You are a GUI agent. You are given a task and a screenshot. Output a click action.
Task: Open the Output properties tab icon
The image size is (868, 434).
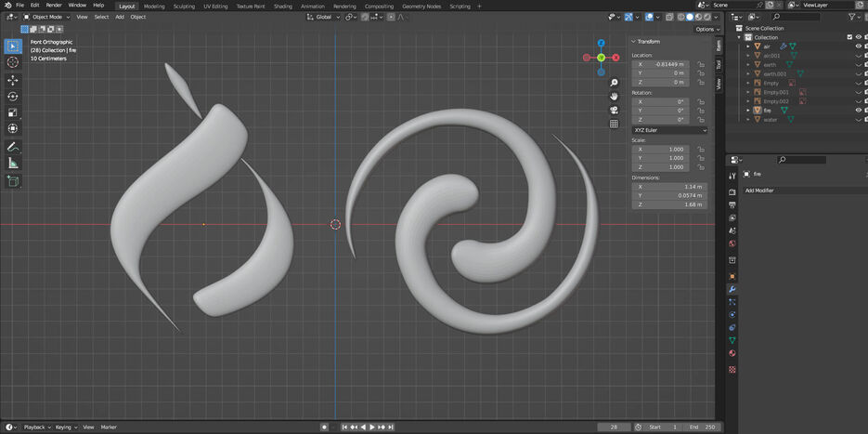pyautogui.click(x=732, y=204)
